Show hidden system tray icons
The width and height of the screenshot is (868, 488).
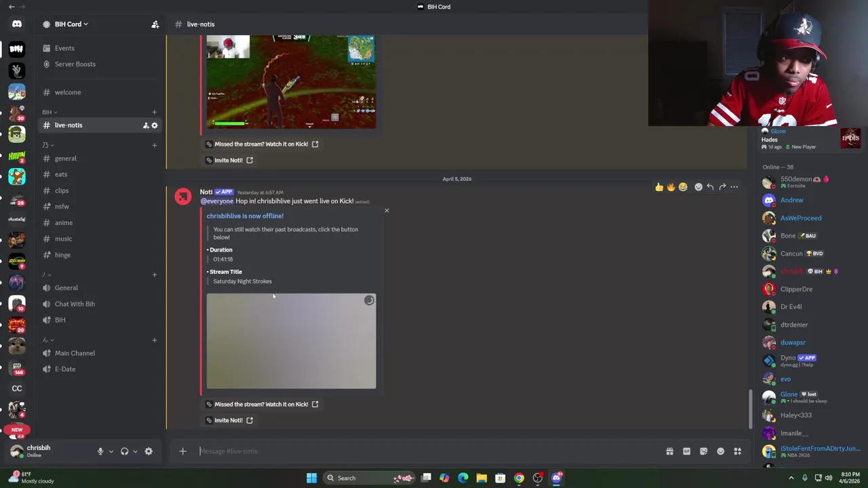point(791,478)
